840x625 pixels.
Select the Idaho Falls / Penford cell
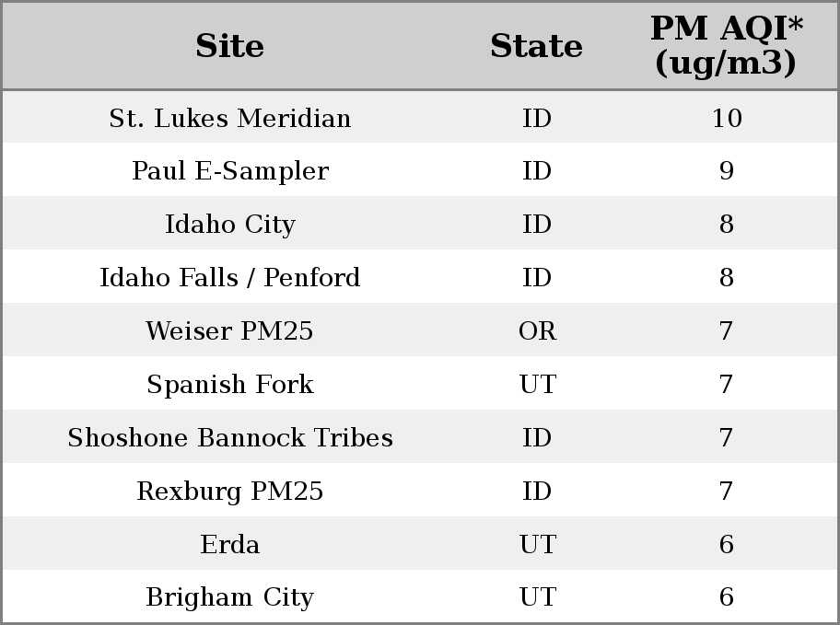point(230,277)
